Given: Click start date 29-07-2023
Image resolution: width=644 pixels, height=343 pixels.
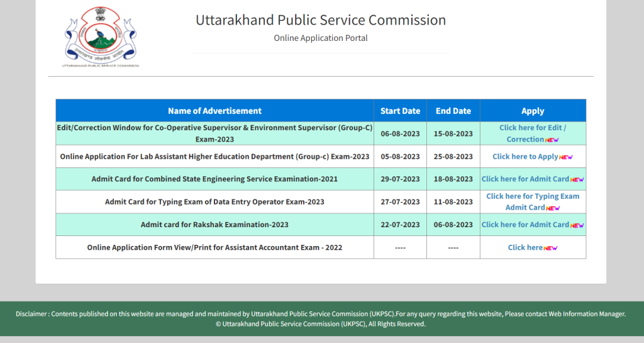Looking at the screenshot, I should point(400,179).
